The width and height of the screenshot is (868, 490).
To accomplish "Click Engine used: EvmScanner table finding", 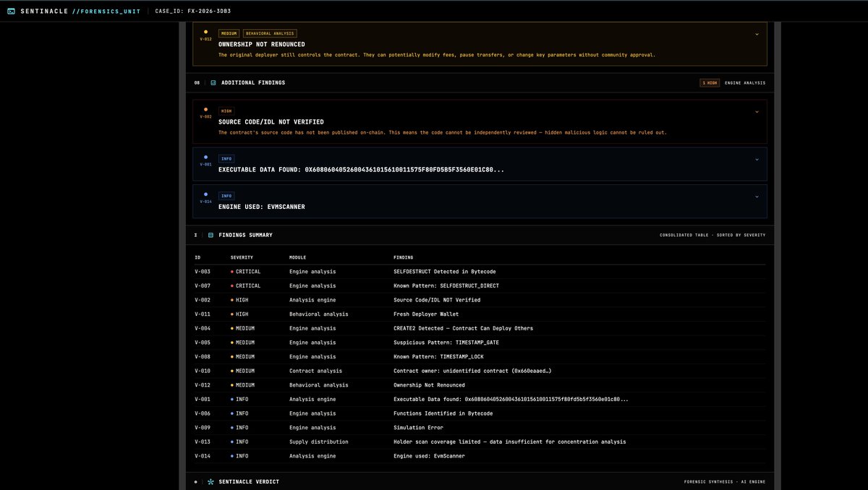I will click(x=429, y=456).
